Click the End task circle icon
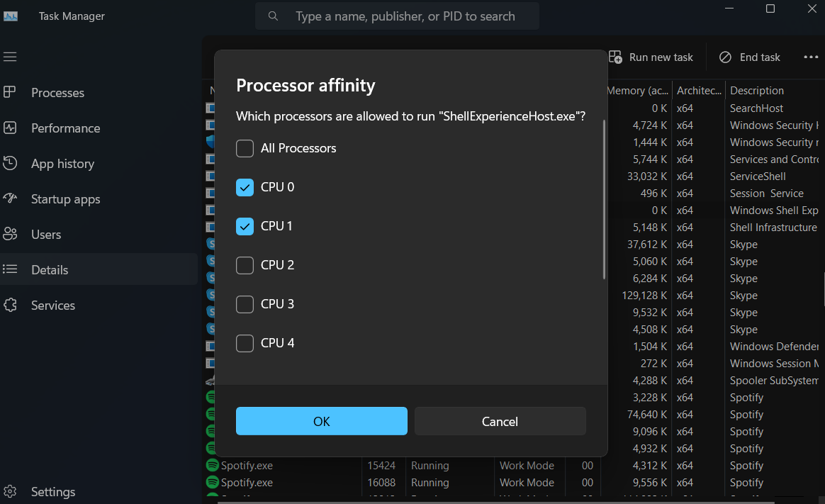Viewport: 825px width, 504px height. [x=725, y=57]
